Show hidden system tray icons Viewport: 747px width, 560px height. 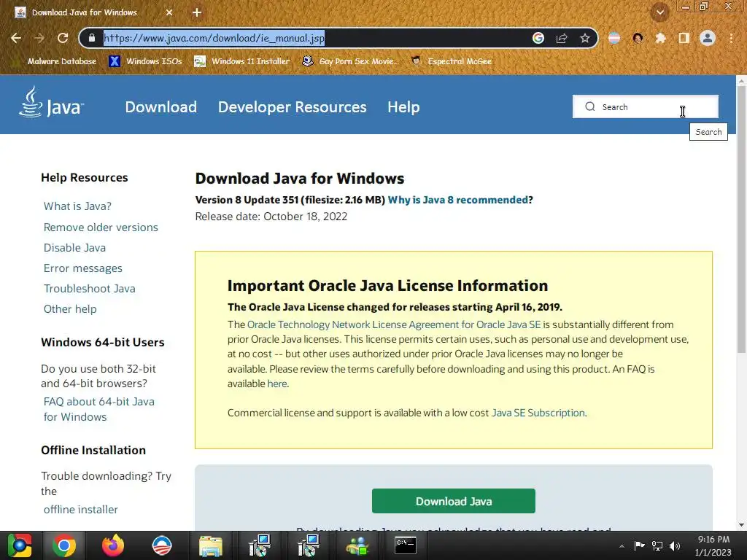(622, 545)
